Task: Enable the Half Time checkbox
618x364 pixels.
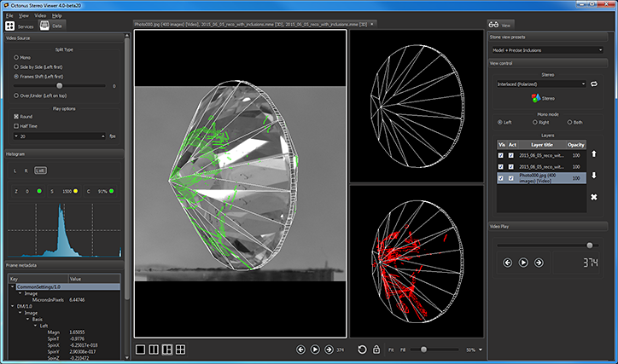Action: (x=16, y=126)
